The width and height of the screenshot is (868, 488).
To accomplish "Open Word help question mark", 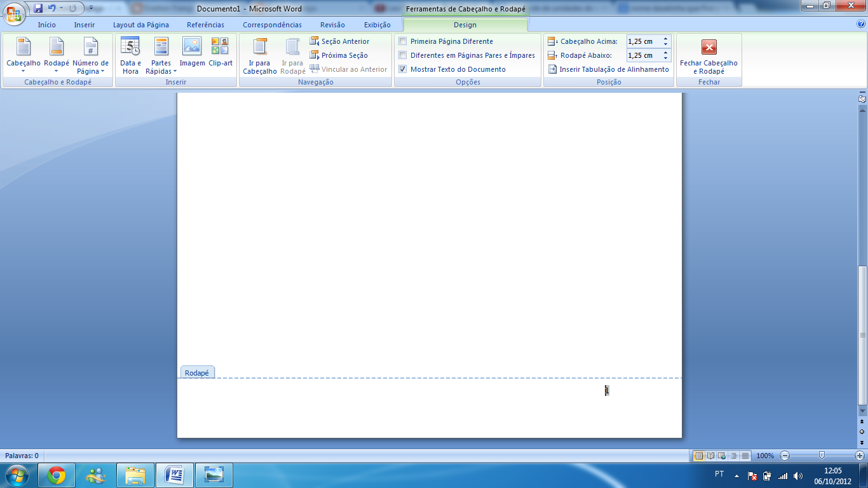I will point(861,24).
